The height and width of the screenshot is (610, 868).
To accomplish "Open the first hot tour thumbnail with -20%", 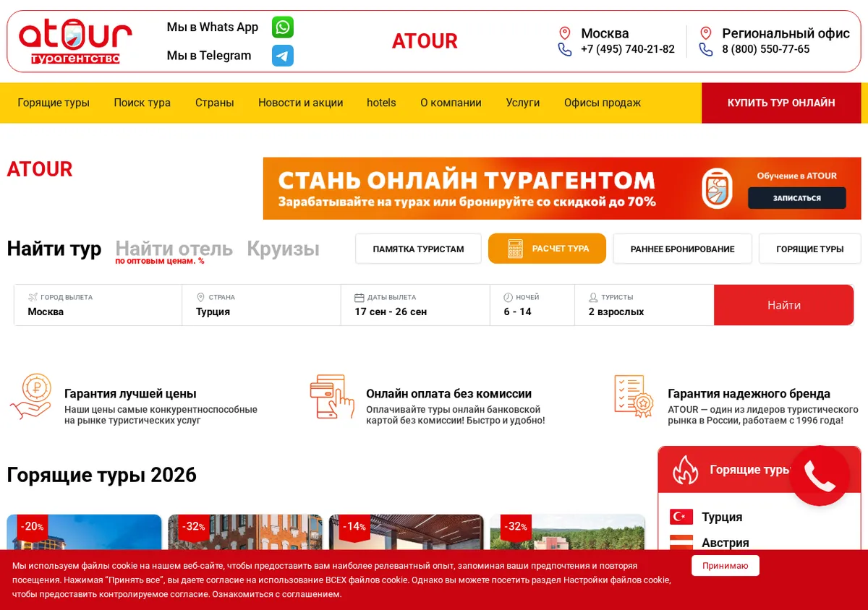I will tap(84, 533).
